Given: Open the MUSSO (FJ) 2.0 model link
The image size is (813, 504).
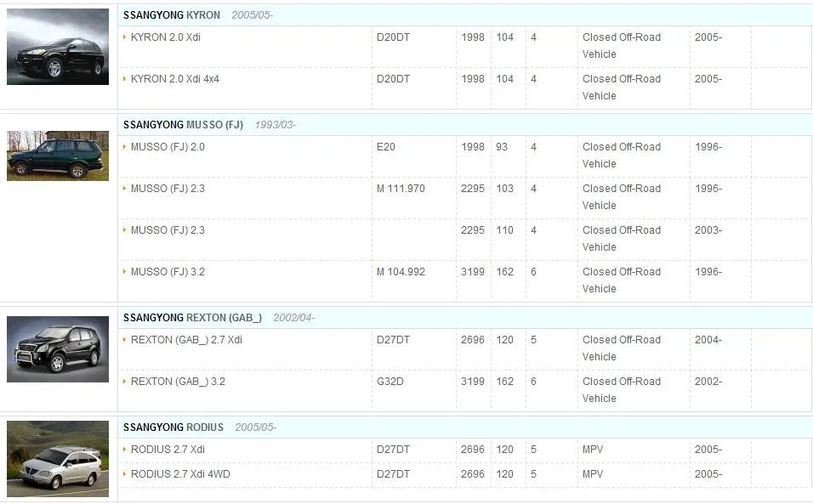Looking at the screenshot, I should pyautogui.click(x=168, y=147).
